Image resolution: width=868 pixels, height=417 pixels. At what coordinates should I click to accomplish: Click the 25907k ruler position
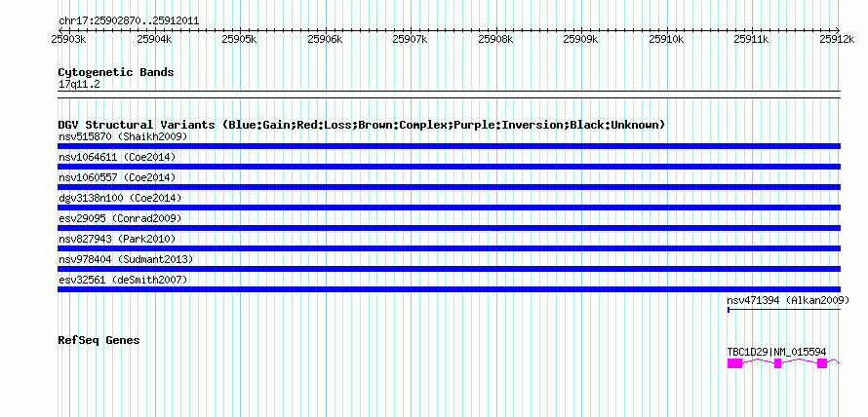point(411,39)
